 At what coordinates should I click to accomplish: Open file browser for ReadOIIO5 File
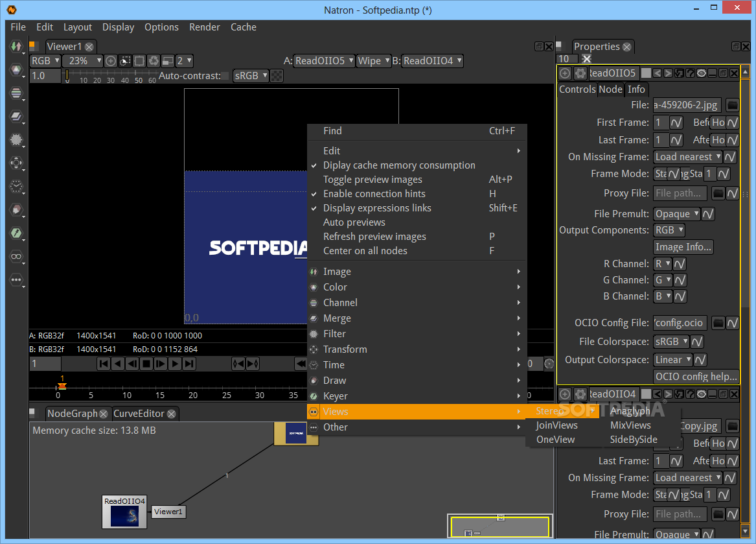[732, 105]
